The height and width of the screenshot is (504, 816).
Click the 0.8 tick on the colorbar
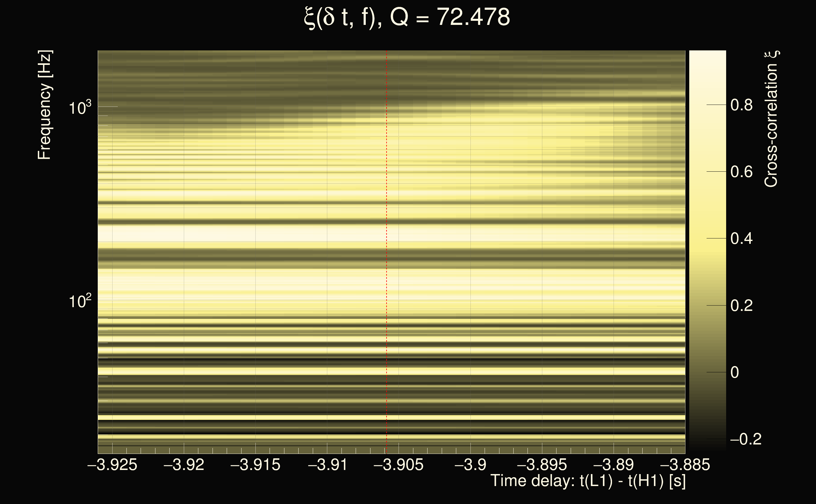tap(741, 105)
